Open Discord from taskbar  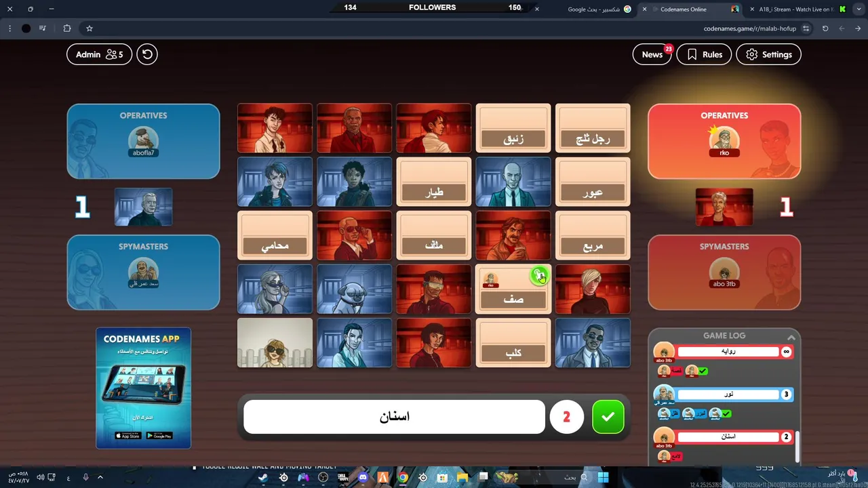tap(363, 478)
